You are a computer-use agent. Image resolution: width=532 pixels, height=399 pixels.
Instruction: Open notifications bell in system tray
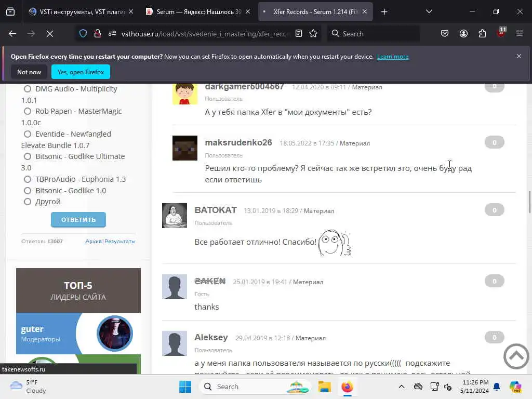pos(497,387)
